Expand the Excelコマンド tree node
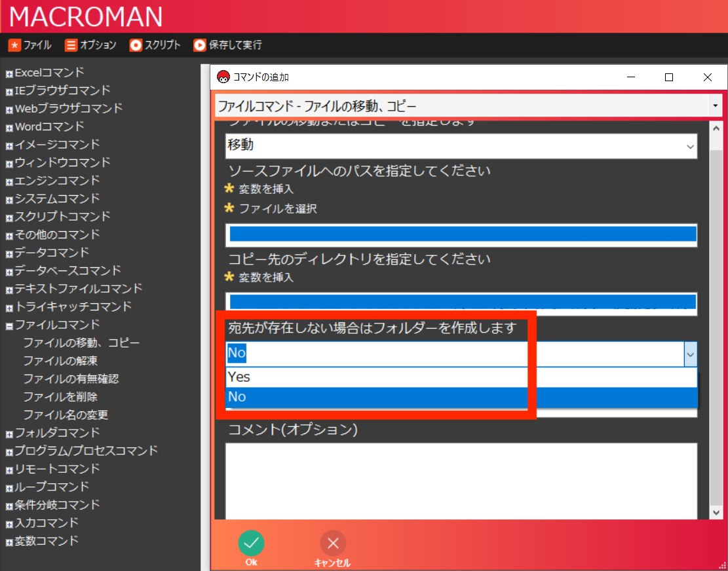Viewport: 728px width, 571px height. click(9, 74)
